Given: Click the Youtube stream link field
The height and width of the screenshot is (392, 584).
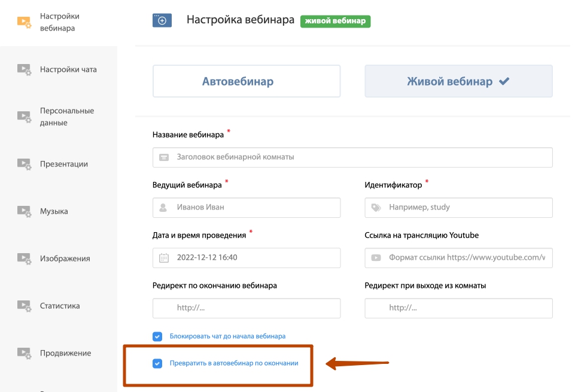Looking at the screenshot, I should (x=458, y=258).
